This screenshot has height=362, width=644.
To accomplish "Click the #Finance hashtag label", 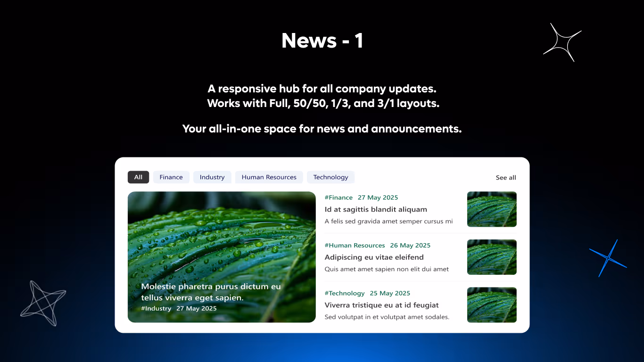I will click(x=338, y=197).
